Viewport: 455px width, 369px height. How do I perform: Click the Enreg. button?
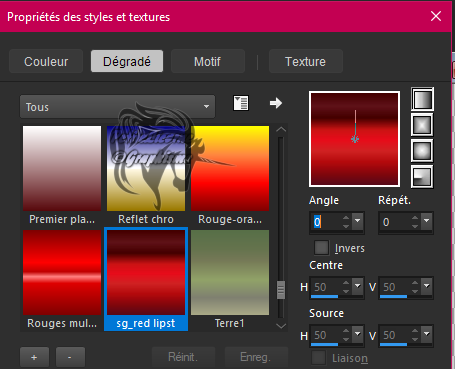pyautogui.click(x=256, y=357)
